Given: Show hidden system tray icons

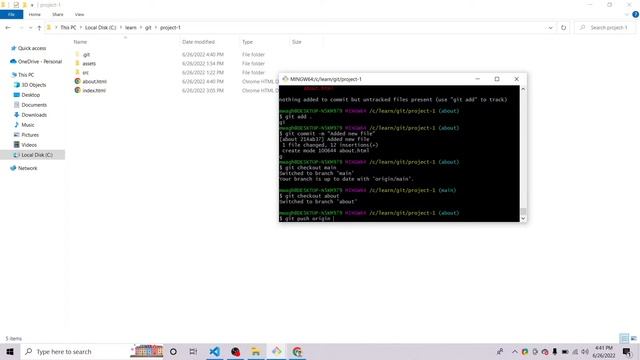Looking at the screenshot, I should coord(514,352).
